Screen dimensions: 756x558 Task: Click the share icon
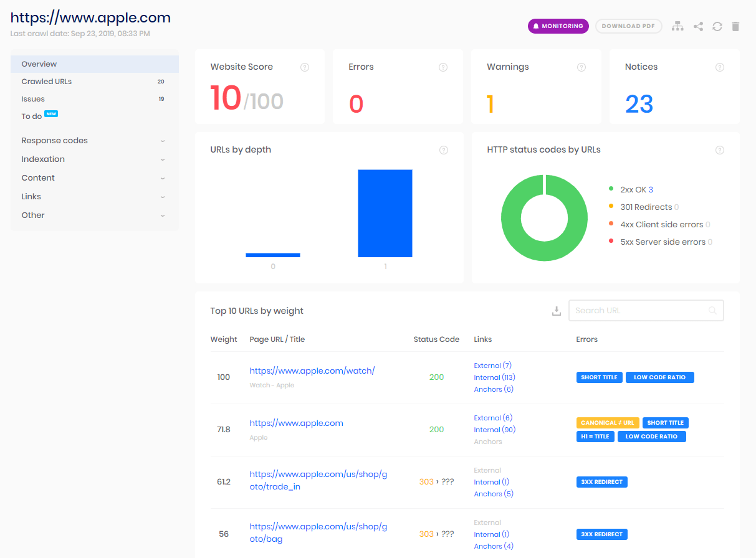coord(698,26)
